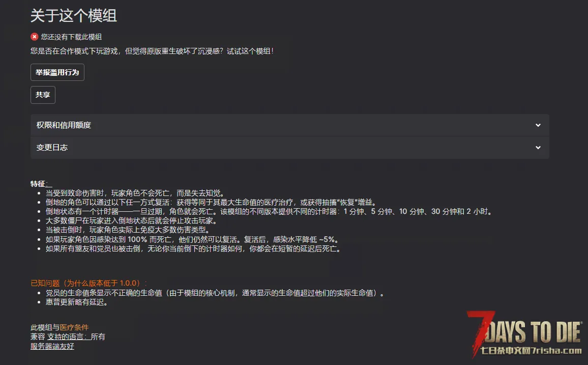Click the bullet about 倒地状态 timers
The image size is (588, 365).
pyautogui.click(x=269, y=212)
